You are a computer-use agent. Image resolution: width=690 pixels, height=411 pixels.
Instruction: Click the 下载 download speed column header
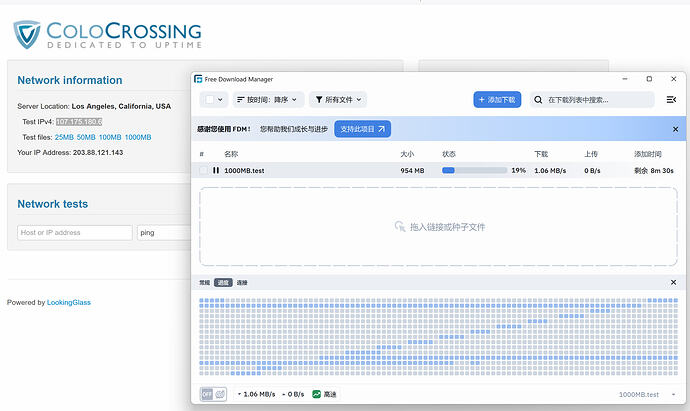(541, 154)
